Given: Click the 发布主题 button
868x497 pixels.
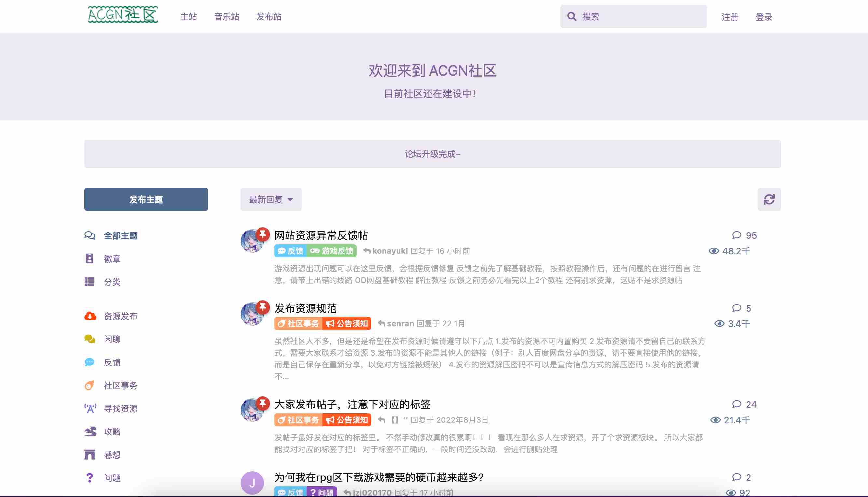Looking at the screenshot, I should [x=146, y=199].
